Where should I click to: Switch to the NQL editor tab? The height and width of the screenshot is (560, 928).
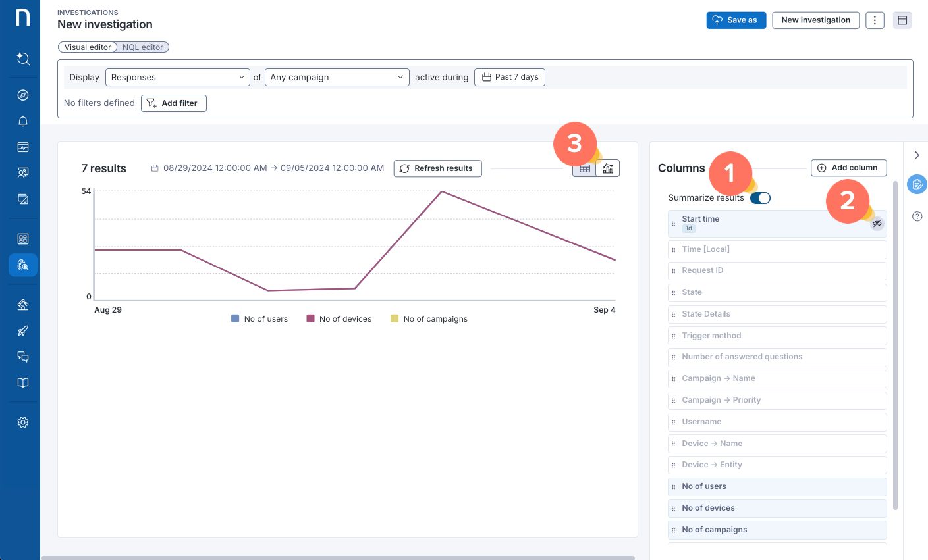click(x=142, y=47)
